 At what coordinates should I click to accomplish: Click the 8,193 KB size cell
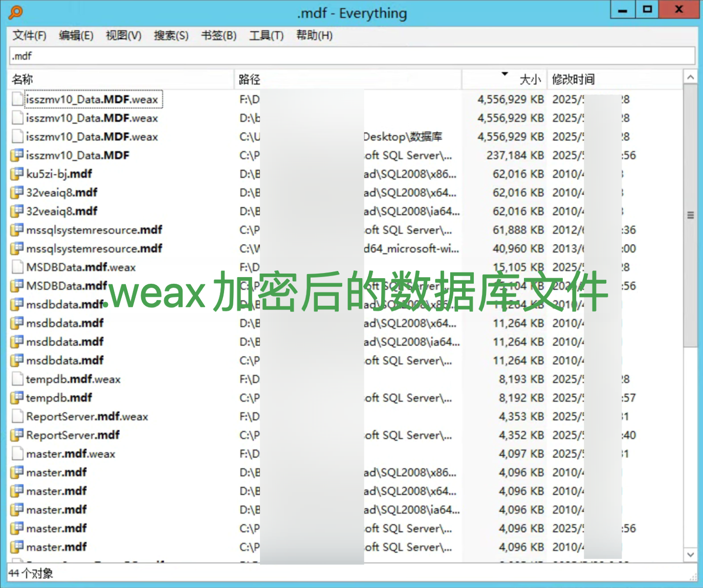[521, 379]
